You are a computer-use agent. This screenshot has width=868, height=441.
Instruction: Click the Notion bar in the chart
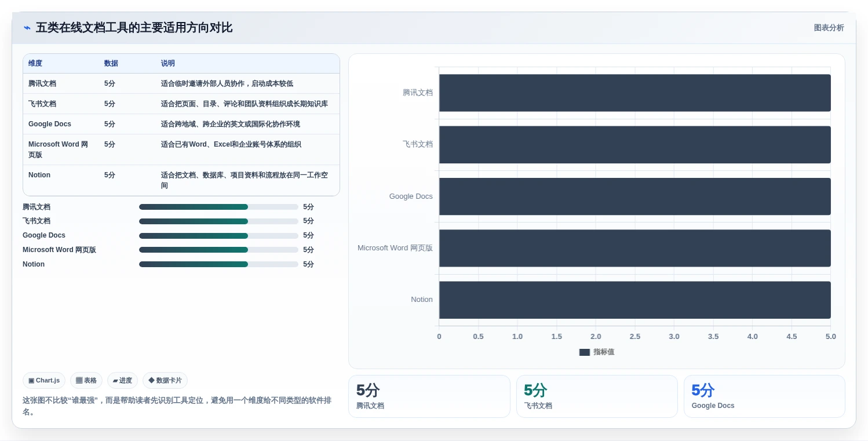point(635,300)
